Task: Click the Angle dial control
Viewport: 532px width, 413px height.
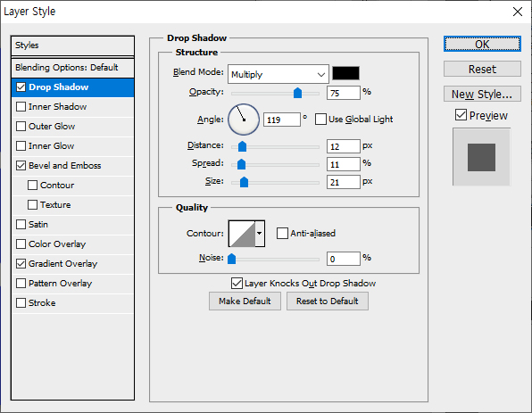Action: [x=244, y=120]
